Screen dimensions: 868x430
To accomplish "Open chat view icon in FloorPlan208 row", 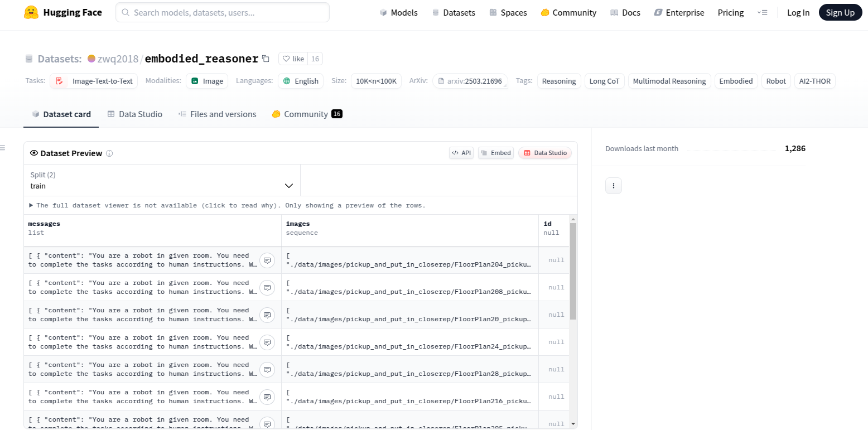I will tap(267, 287).
